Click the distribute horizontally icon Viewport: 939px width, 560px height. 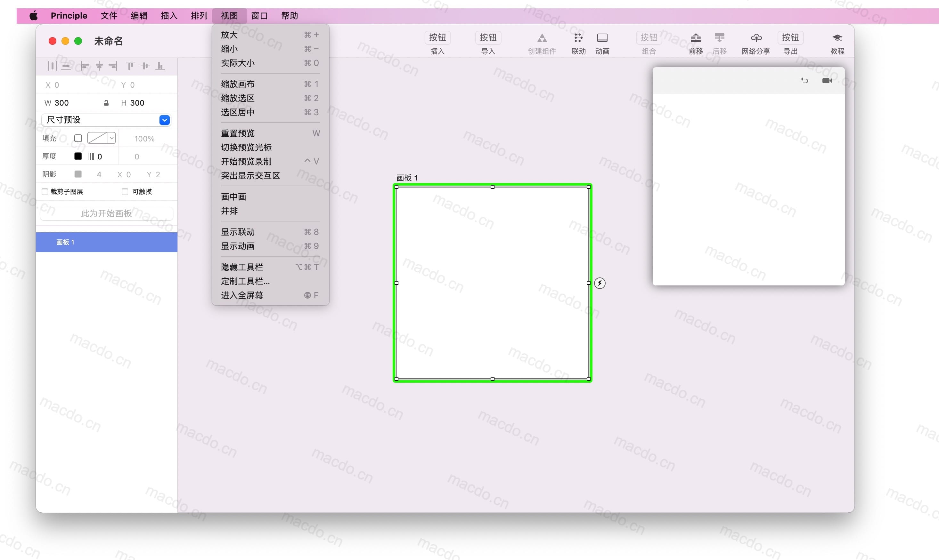(x=52, y=66)
